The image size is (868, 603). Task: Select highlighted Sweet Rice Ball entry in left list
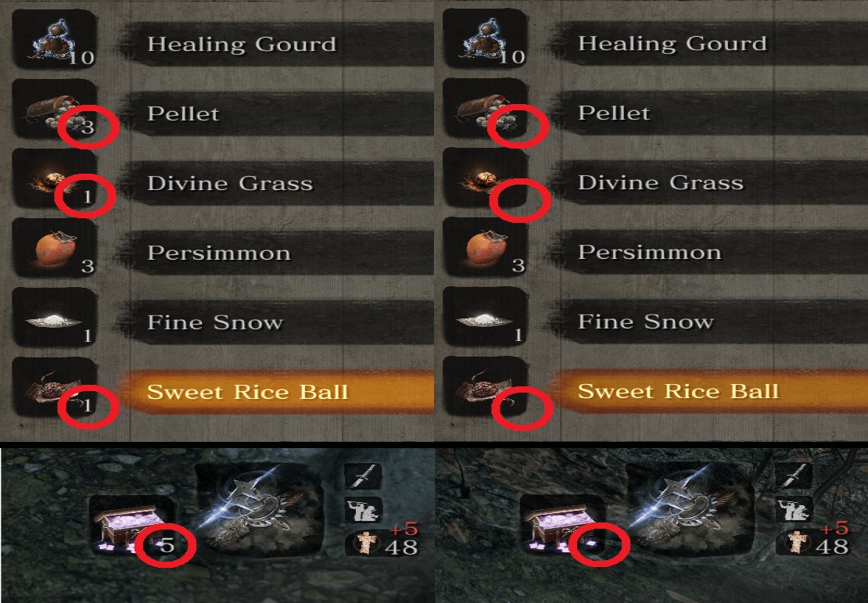pos(277,392)
